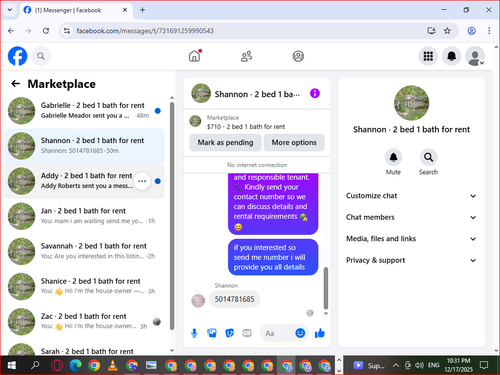Open Microsoft Edge in taskbar
The height and width of the screenshot is (375, 500).
76,366
